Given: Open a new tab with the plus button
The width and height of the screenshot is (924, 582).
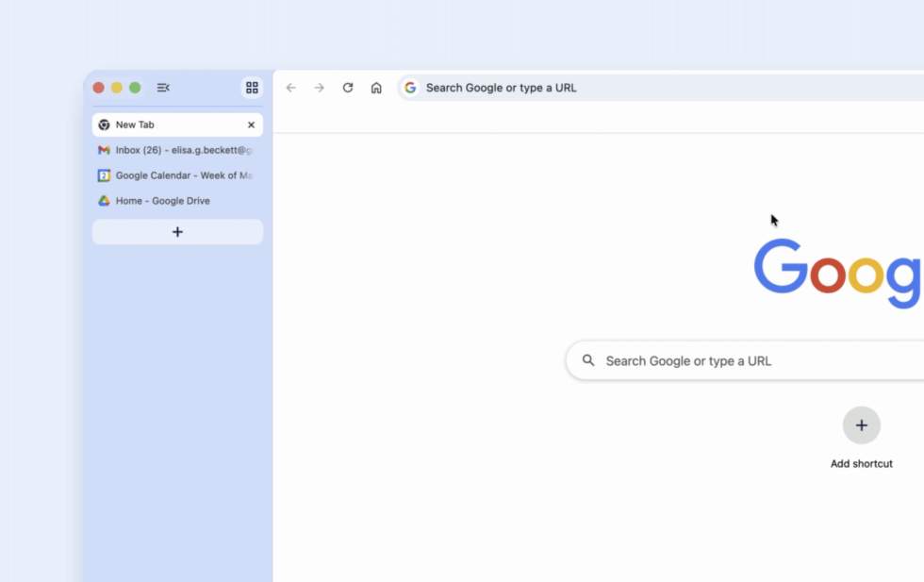Looking at the screenshot, I should (x=177, y=231).
